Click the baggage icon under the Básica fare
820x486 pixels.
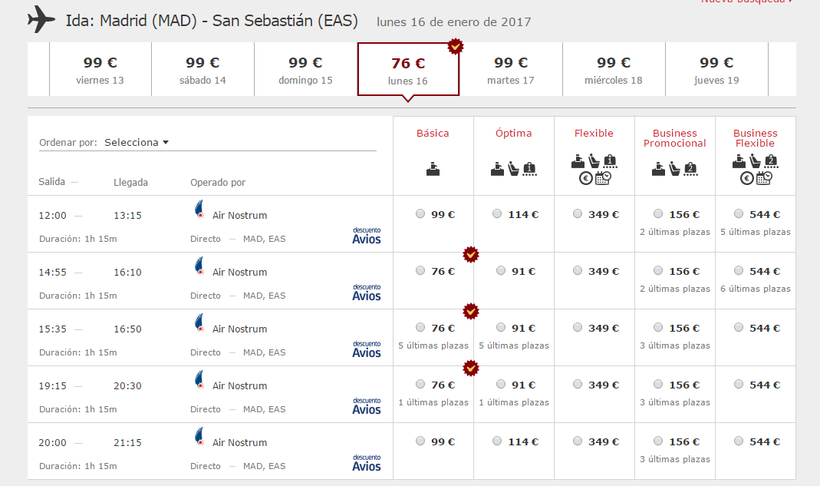pyautogui.click(x=433, y=170)
